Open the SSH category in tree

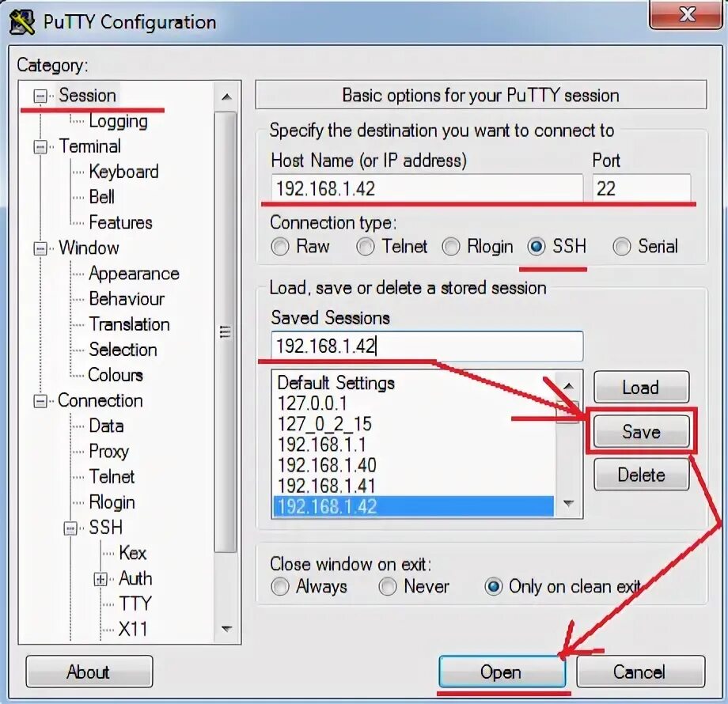coord(106,528)
